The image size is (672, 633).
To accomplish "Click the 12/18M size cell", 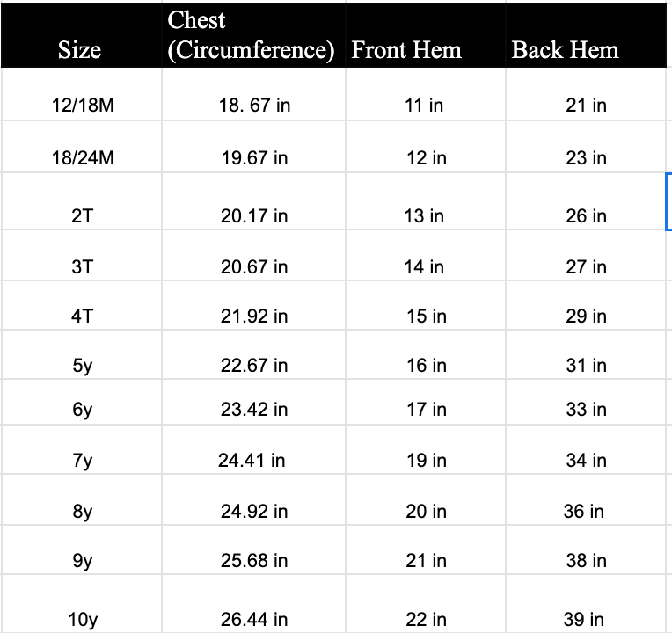I will [82, 105].
